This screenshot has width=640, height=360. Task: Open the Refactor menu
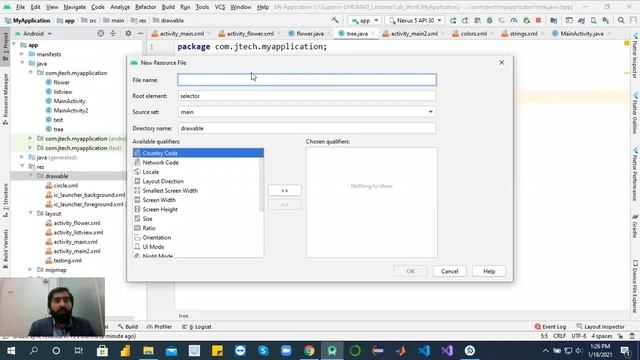point(145,7)
